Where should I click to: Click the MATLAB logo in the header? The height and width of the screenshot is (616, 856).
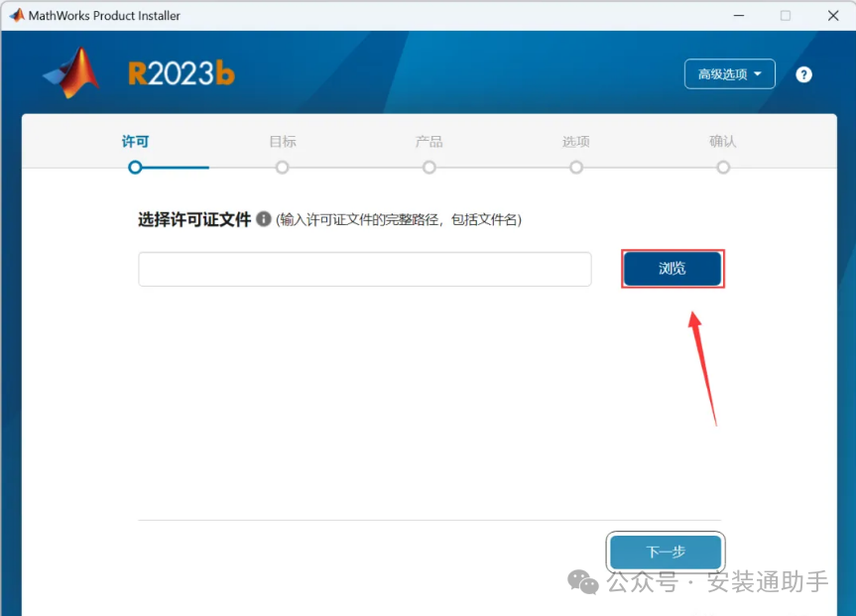tap(72, 73)
